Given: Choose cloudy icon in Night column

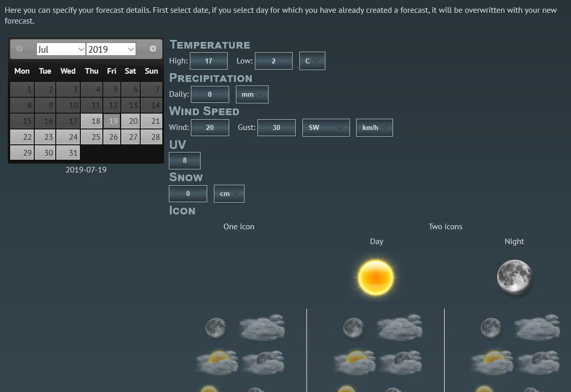Looking at the screenshot, I should click(538, 328).
